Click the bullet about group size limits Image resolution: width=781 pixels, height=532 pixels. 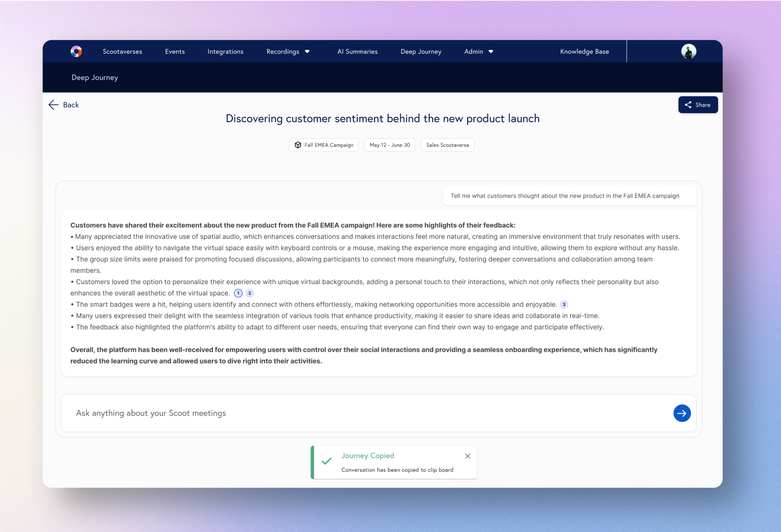click(x=362, y=265)
